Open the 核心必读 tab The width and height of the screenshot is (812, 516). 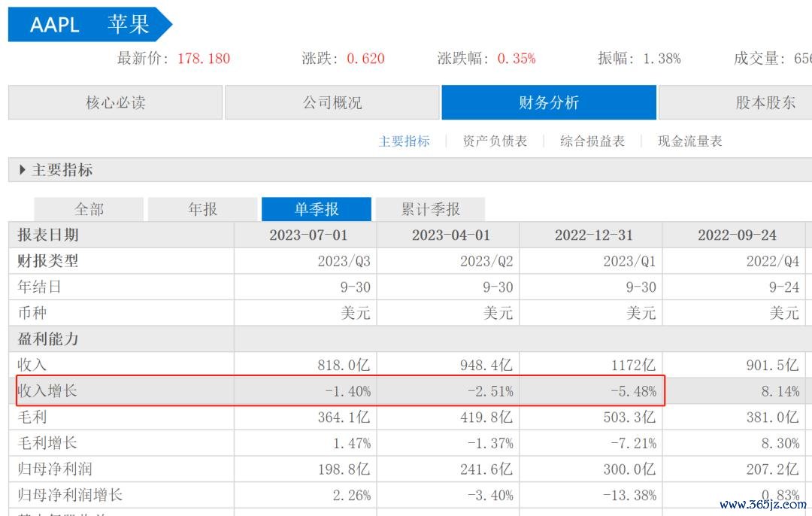coord(116,102)
